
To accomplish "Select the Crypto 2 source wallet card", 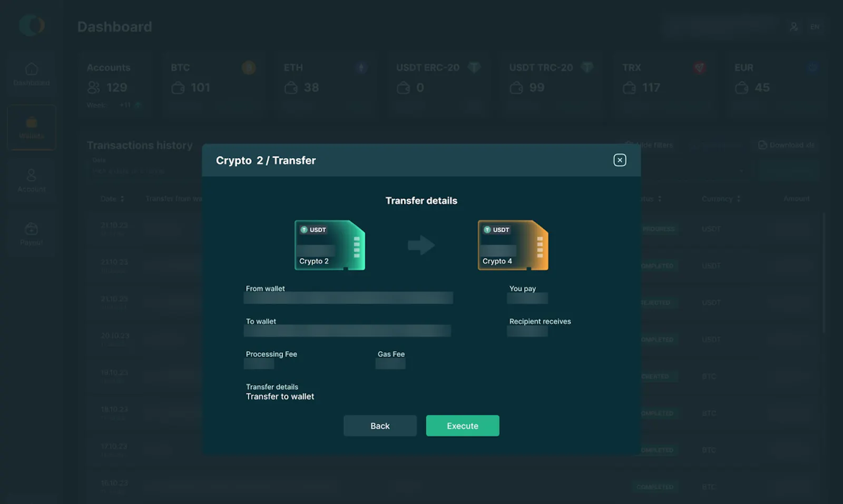I will (x=330, y=245).
